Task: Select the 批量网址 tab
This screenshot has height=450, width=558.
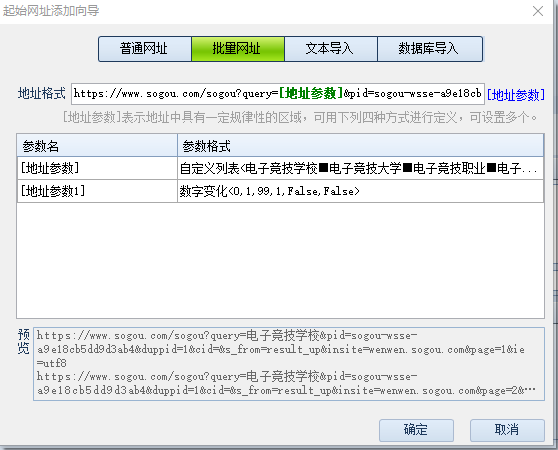Action: [x=238, y=49]
